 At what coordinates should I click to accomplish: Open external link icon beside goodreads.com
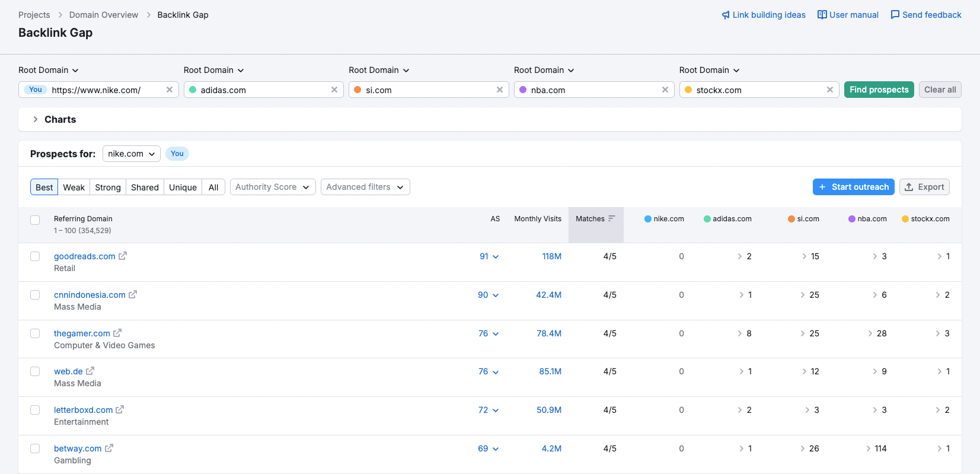click(x=123, y=256)
